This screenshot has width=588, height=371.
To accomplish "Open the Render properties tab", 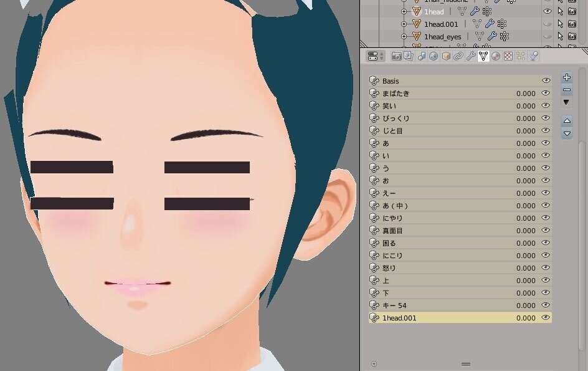I will coord(396,56).
